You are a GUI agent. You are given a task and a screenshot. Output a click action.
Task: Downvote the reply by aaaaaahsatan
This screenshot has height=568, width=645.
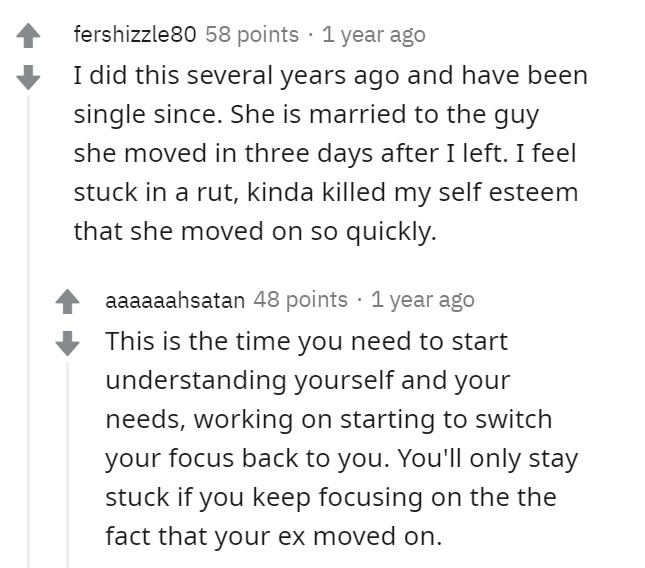click(x=67, y=343)
